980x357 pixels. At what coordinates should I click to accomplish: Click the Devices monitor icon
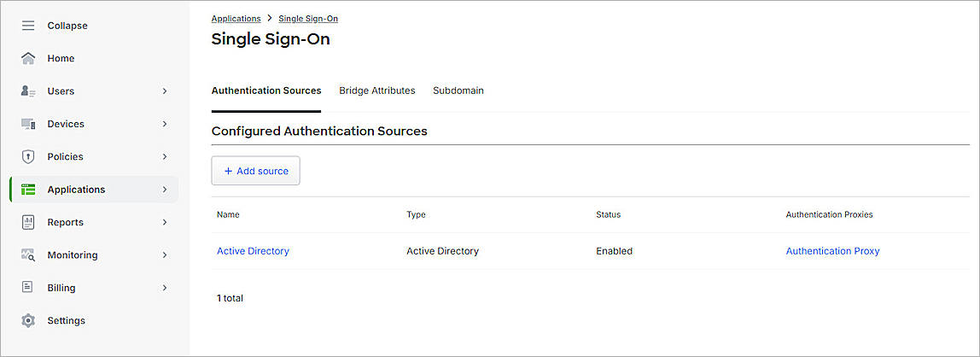tap(28, 124)
